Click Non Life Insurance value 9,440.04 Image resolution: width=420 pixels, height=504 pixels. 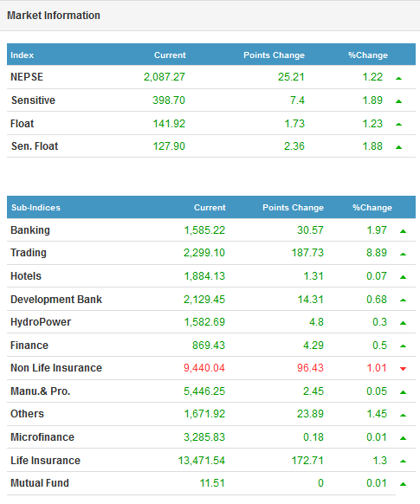click(204, 368)
